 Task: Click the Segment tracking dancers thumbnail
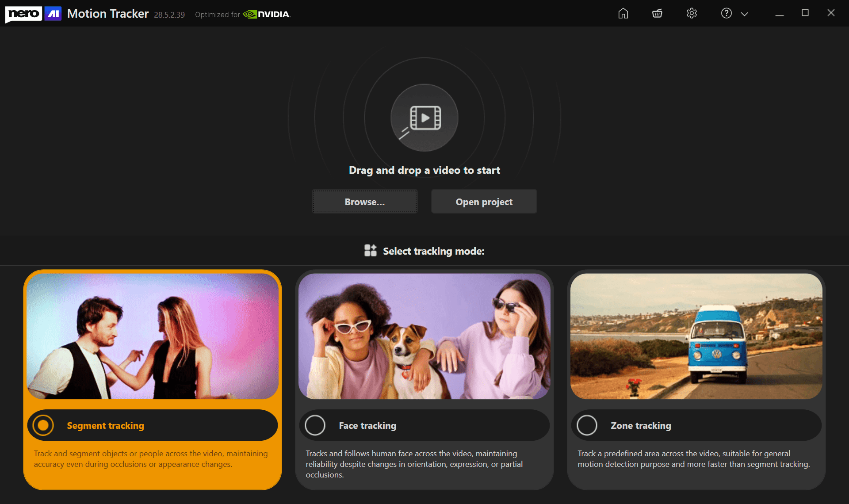[153, 336]
